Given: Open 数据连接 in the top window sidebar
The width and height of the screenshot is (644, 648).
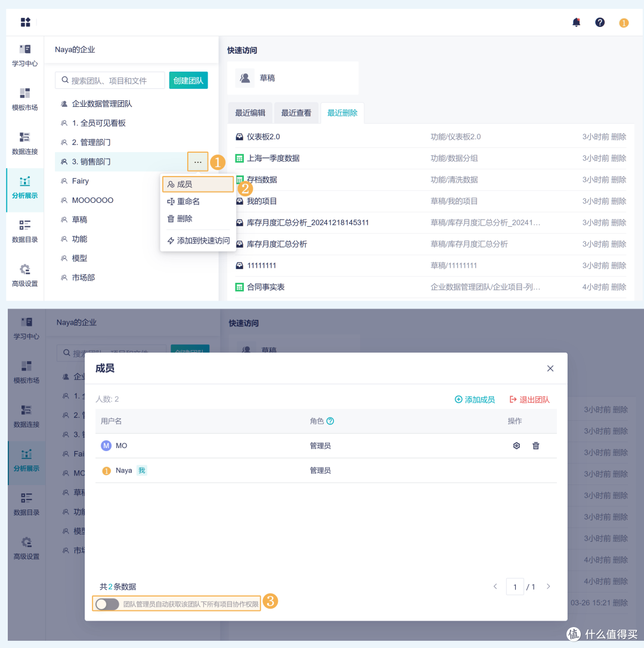Looking at the screenshot, I should [25, 143].
